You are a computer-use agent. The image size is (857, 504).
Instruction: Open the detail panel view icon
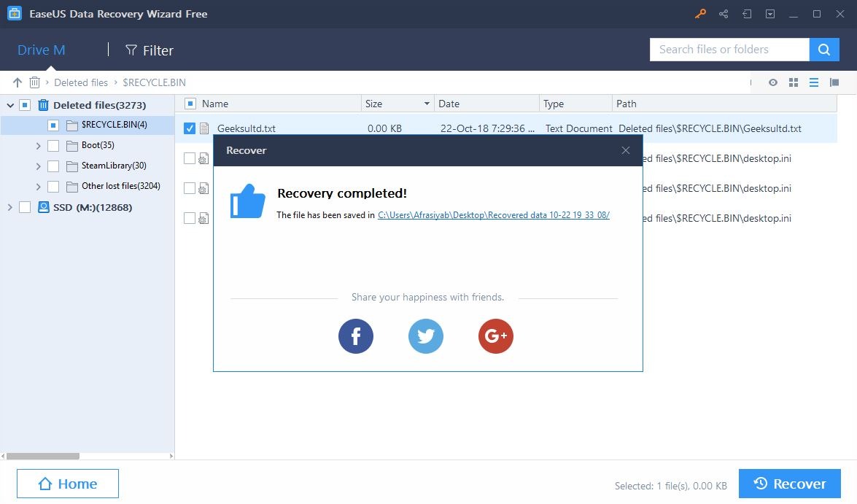click(x=834, y=82)
